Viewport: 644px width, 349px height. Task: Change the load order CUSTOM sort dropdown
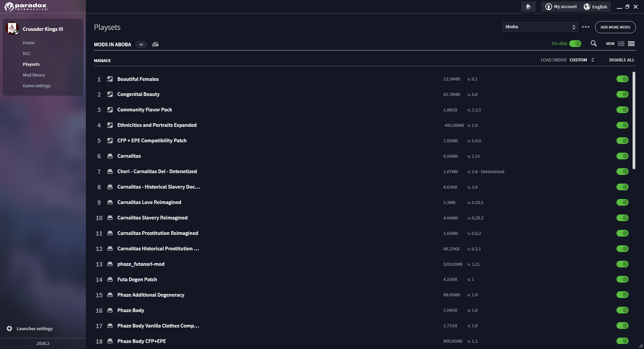coord(582,60)
